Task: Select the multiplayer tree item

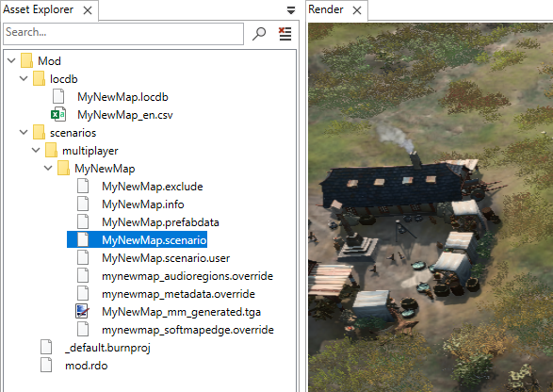Action: [90, 151]
